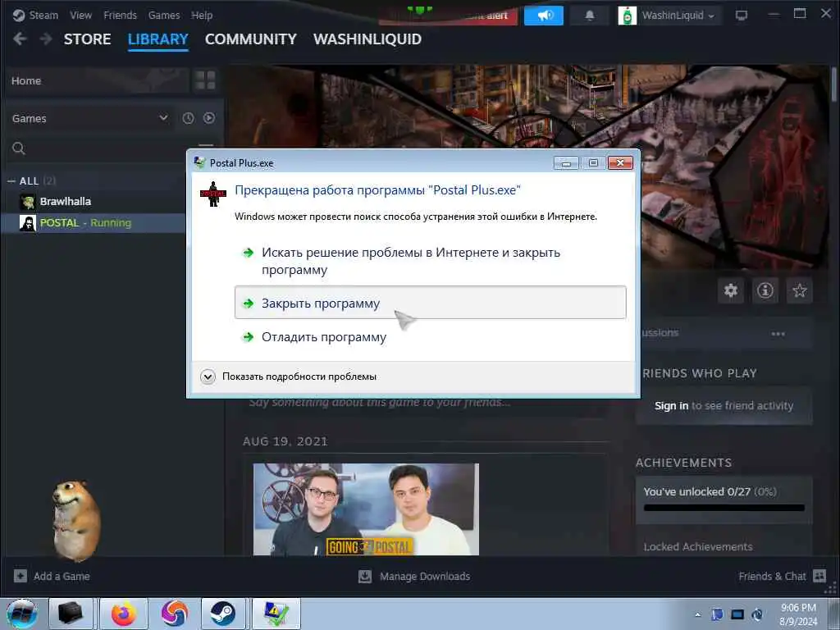Expand the Games filter dropdown

tap(90, 118)
